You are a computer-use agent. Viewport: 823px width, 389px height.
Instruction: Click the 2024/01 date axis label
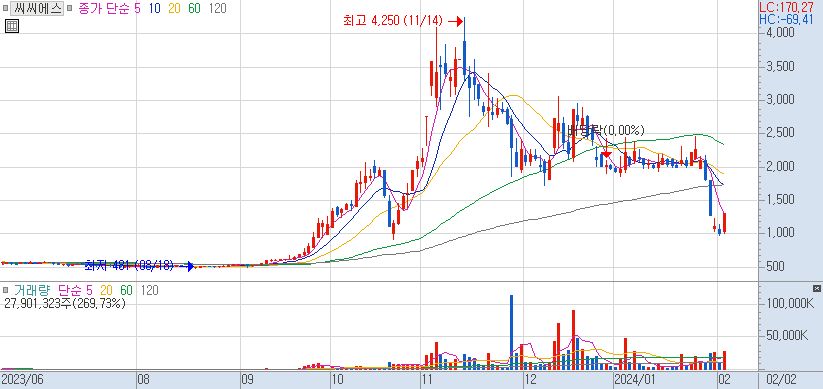[636, 379]
